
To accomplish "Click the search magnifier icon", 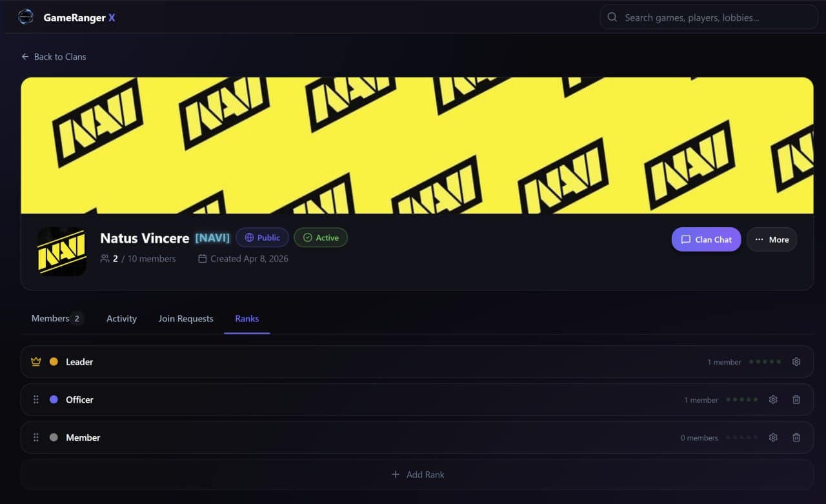I will point(612,17).
